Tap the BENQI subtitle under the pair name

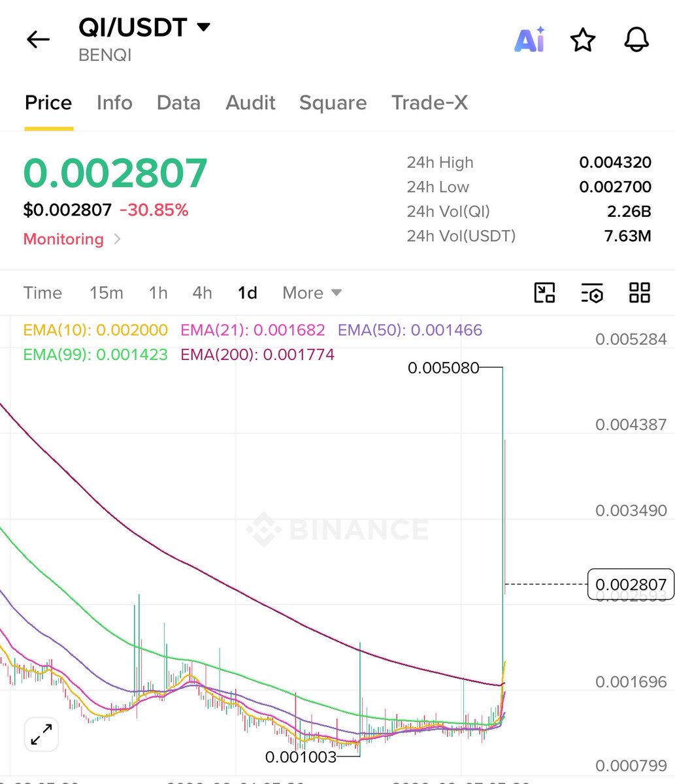coord(105,55)
